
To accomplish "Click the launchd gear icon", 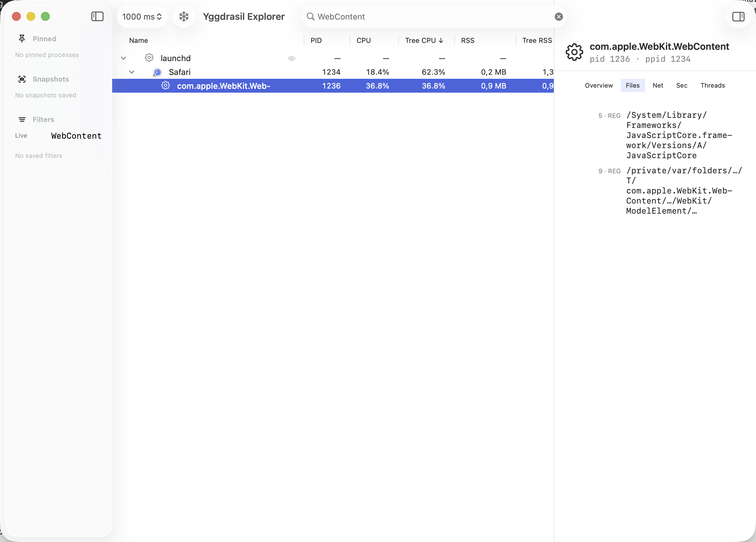I will (149, 58).
